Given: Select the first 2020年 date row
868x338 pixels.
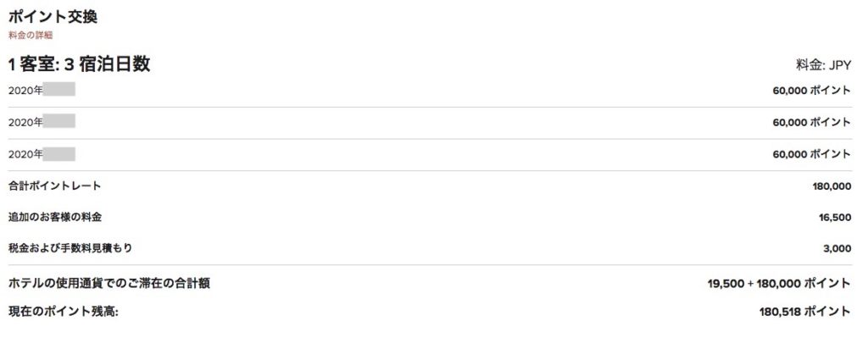Looking at the screenshot, I should tap(429, 91).
